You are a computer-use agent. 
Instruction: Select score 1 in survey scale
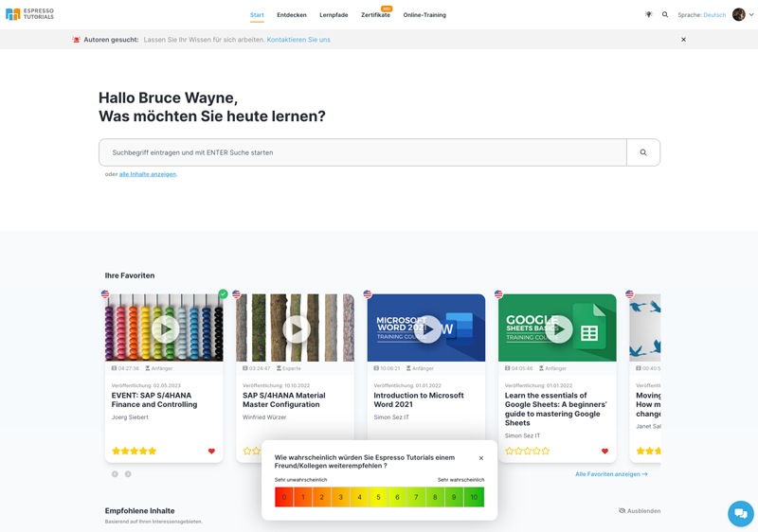pos(303,497)
